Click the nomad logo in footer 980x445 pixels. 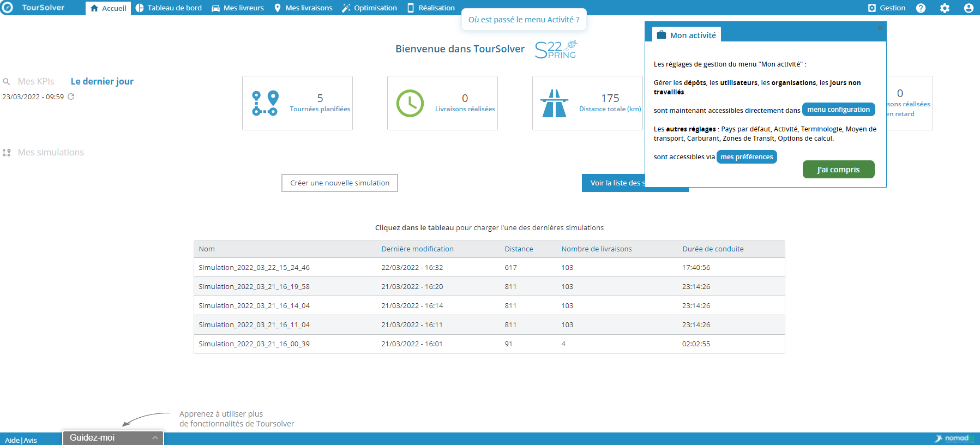[x=954, y=438]
